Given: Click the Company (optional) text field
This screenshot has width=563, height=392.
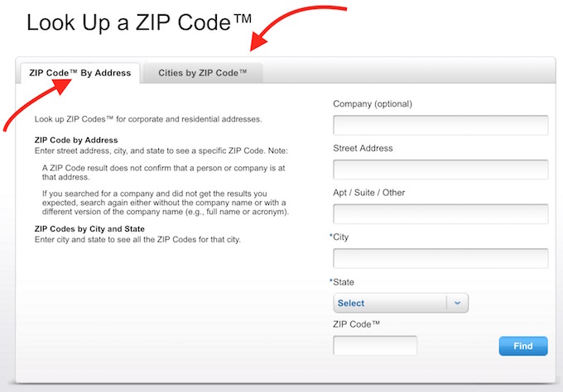Looking at the screenshot, I should click(x=440, y=125).
